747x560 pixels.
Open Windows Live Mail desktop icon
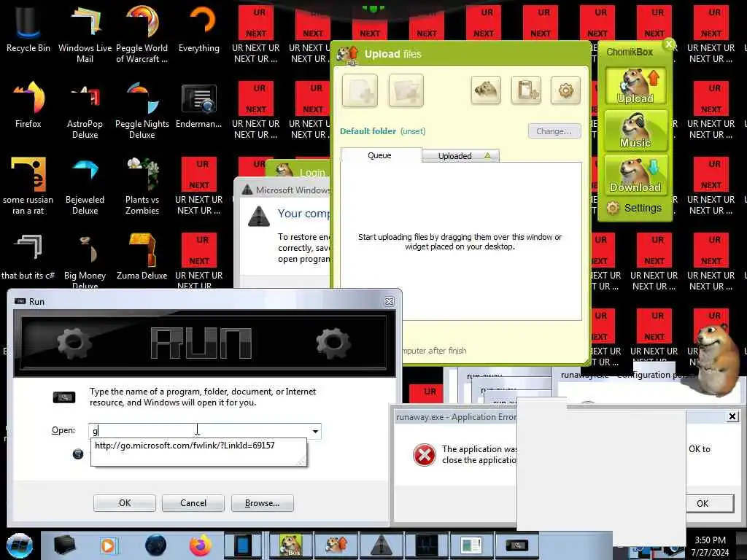85,34
